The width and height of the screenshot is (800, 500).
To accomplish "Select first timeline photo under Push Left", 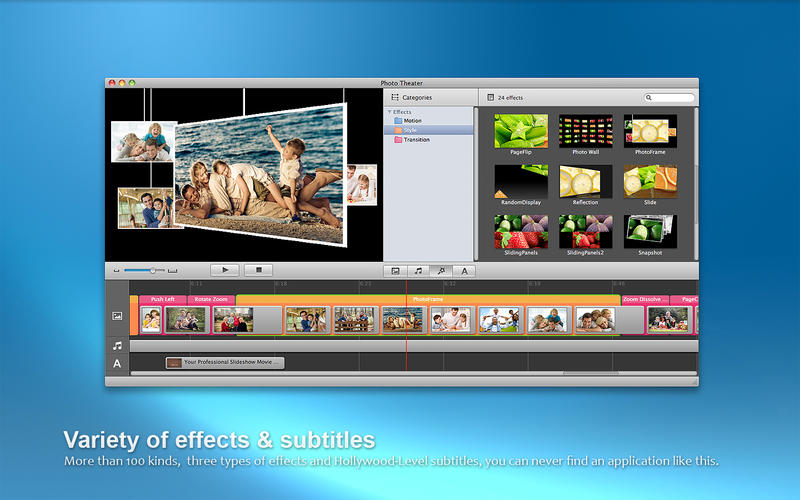I will coord(151,320).
